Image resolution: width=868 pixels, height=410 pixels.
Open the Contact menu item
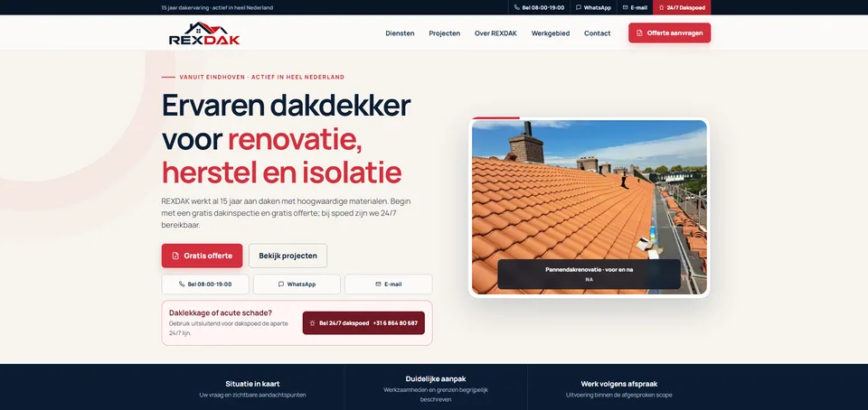598,33
